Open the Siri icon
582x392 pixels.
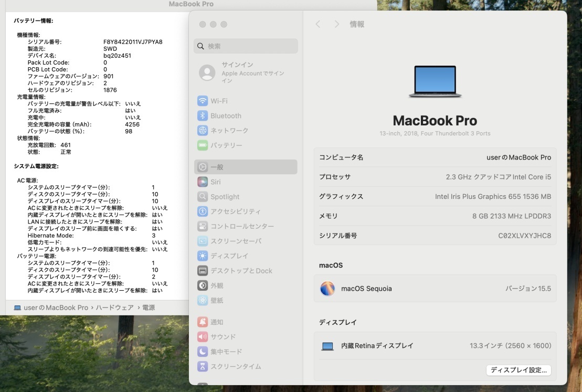202,182
